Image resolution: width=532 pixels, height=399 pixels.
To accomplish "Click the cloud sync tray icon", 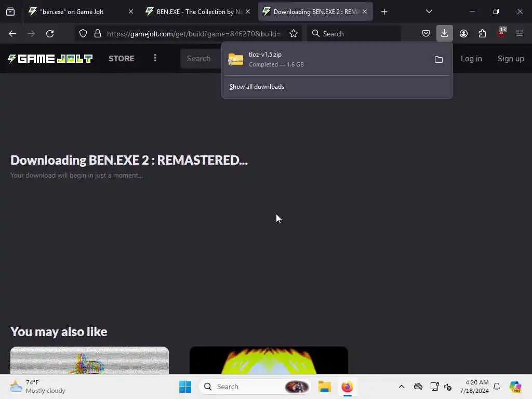I will (418, 387).
